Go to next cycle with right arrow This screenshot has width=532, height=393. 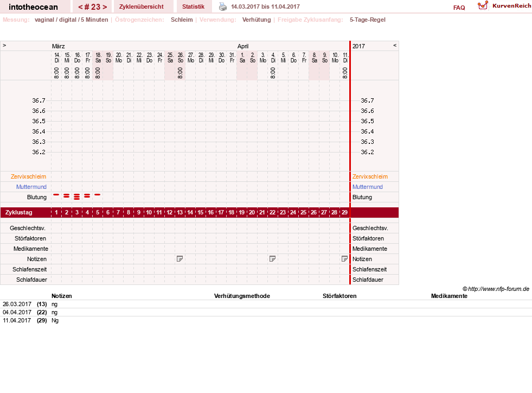105,7
